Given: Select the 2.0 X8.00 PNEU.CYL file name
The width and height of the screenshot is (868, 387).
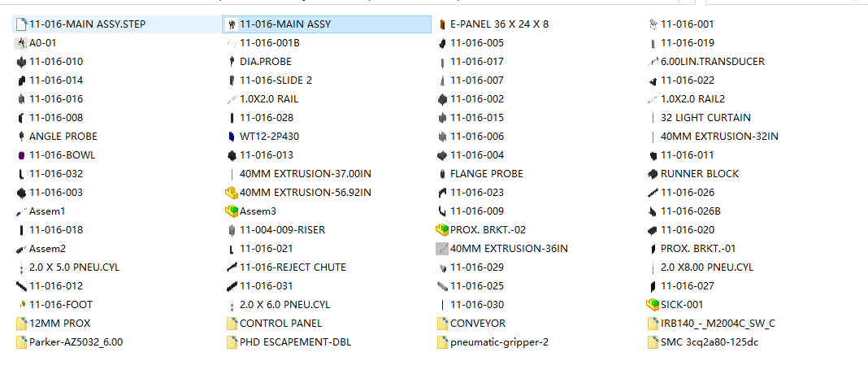Looking at the screenshot, I should [x=707, y=267].
